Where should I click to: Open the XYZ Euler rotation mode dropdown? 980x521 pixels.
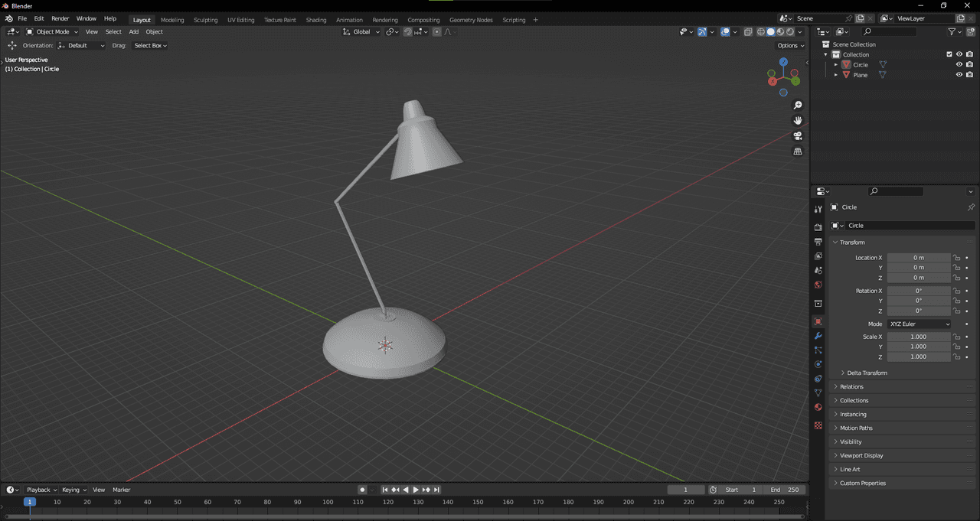pos(919,324)
